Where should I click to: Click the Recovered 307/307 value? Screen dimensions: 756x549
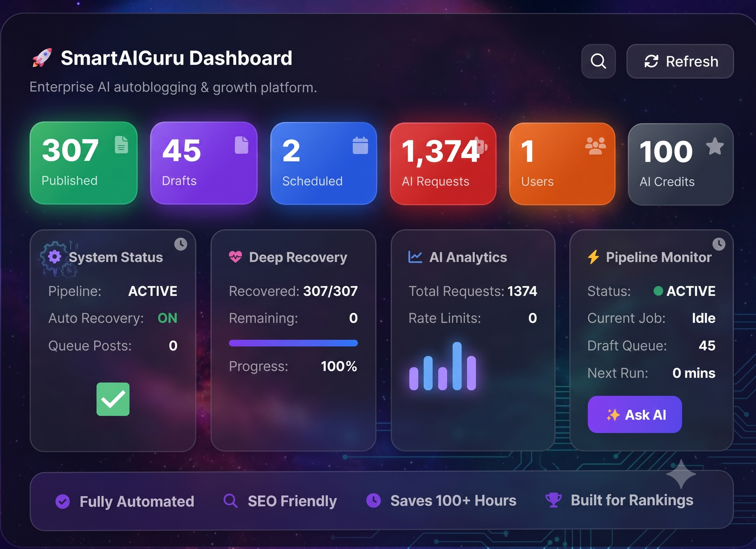pyautogui.click(x=330, y=291)
